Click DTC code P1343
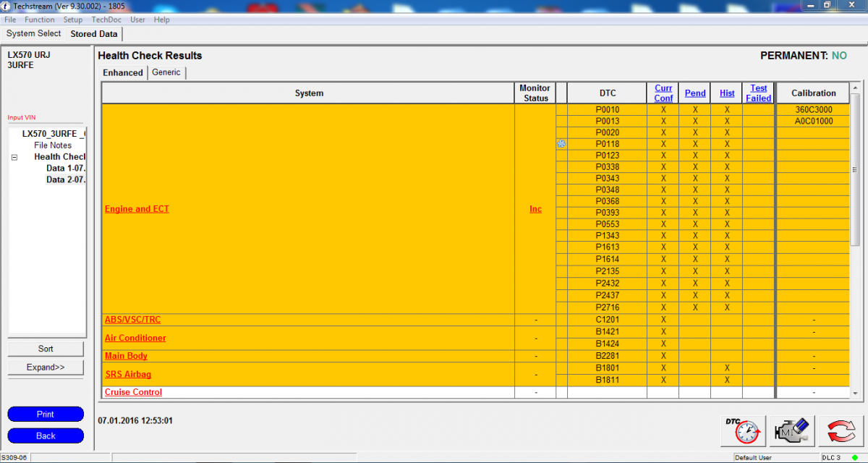Screen dimensions: 868x463 tap(608, 236)
